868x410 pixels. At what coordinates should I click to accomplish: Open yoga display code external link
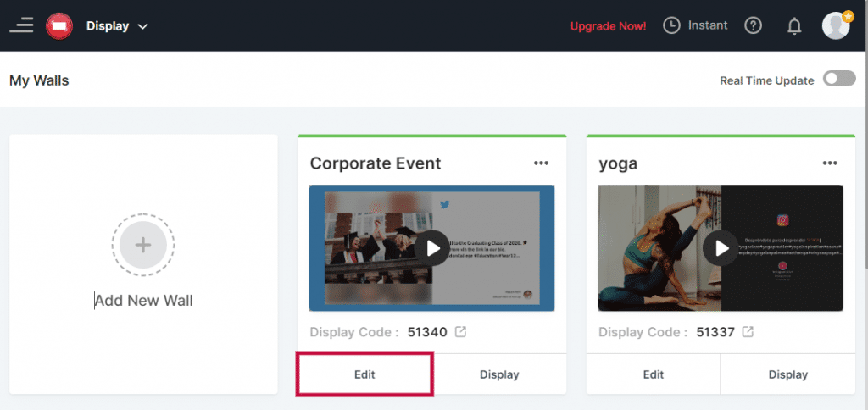pos(748,332)
